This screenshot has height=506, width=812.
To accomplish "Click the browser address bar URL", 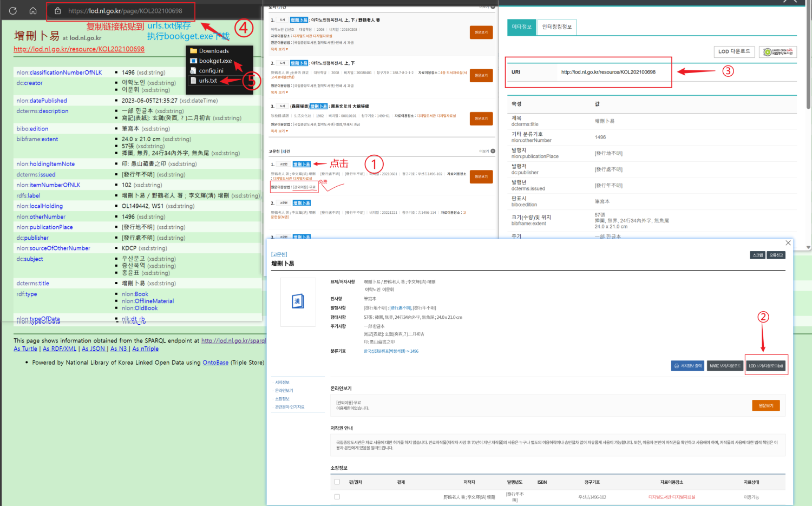I will pos(125,11).
